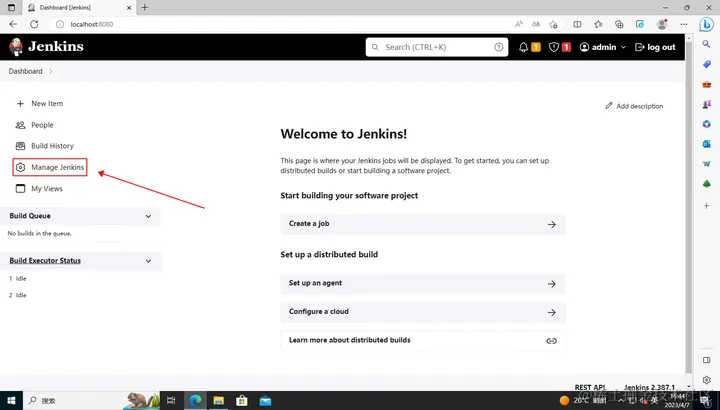
Task: Click the People icon in sidebar
Action: 20,125
